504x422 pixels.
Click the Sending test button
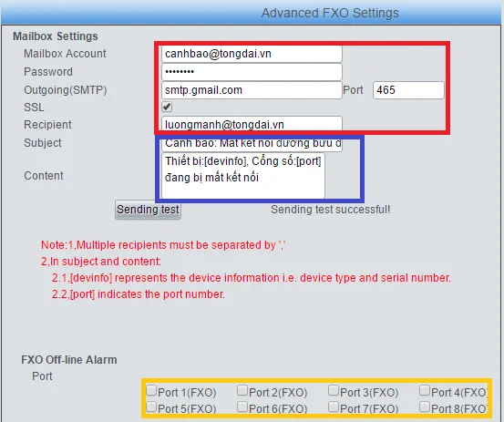[x=148, y=210]
